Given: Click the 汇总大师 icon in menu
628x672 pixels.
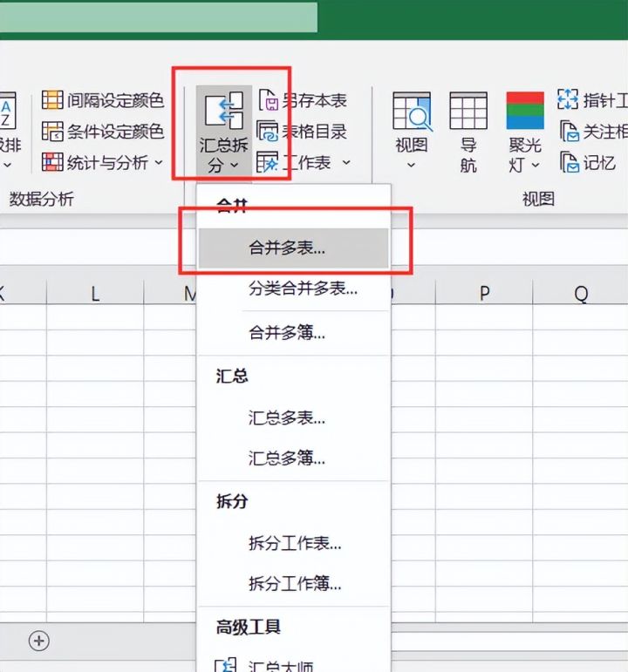Looking at the screenshot, I should pyautogui.click(x=226, y=664).
